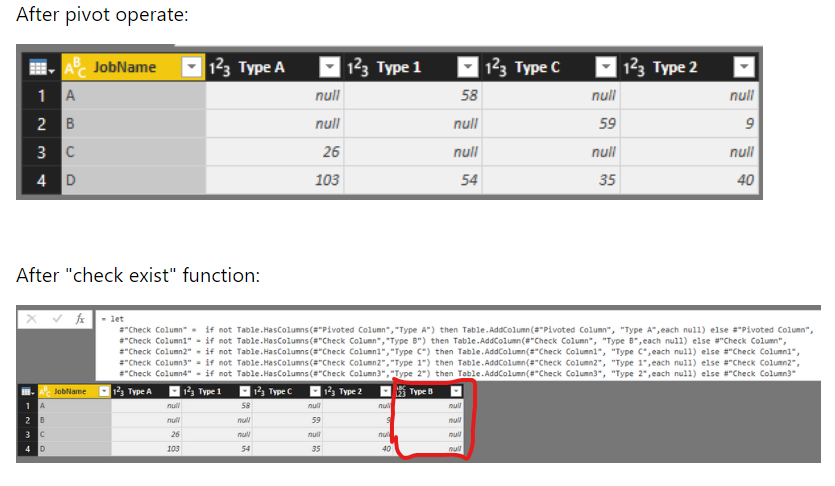Click value 59 in after-pivot Type C column
The image size is (835, 486).
(607, 124)
